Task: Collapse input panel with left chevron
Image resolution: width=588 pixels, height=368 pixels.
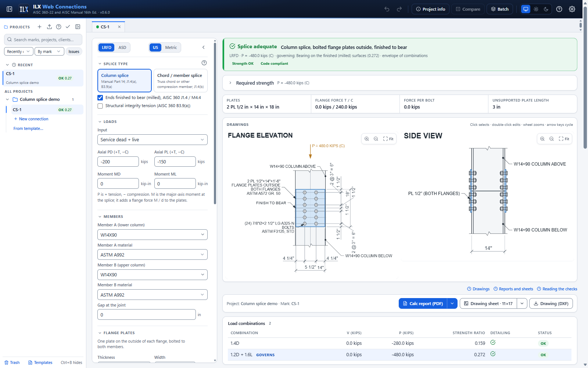Action: click(204, 47)
